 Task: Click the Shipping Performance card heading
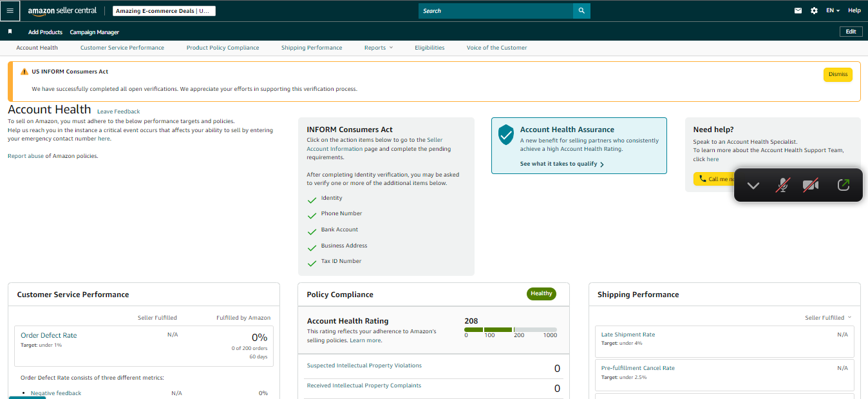click(x=638, y=295)
